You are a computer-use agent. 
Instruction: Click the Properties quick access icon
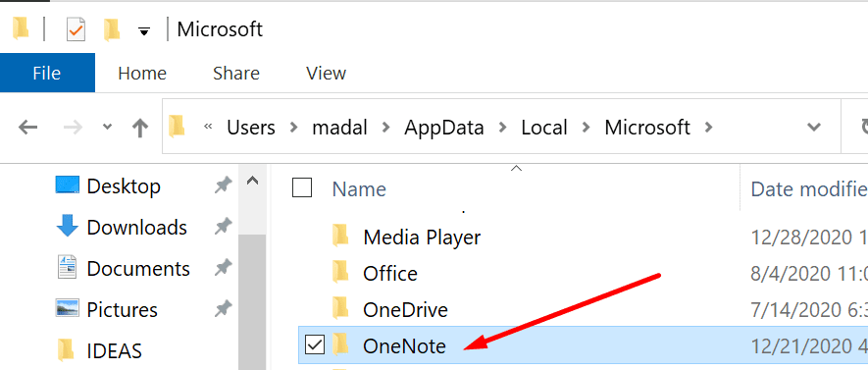coord(76,28)
